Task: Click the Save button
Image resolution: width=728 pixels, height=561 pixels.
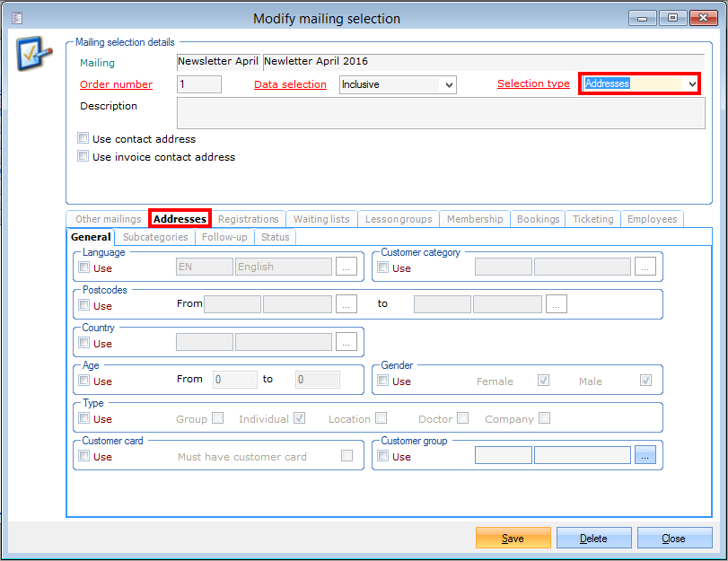Action: (513, 539)
